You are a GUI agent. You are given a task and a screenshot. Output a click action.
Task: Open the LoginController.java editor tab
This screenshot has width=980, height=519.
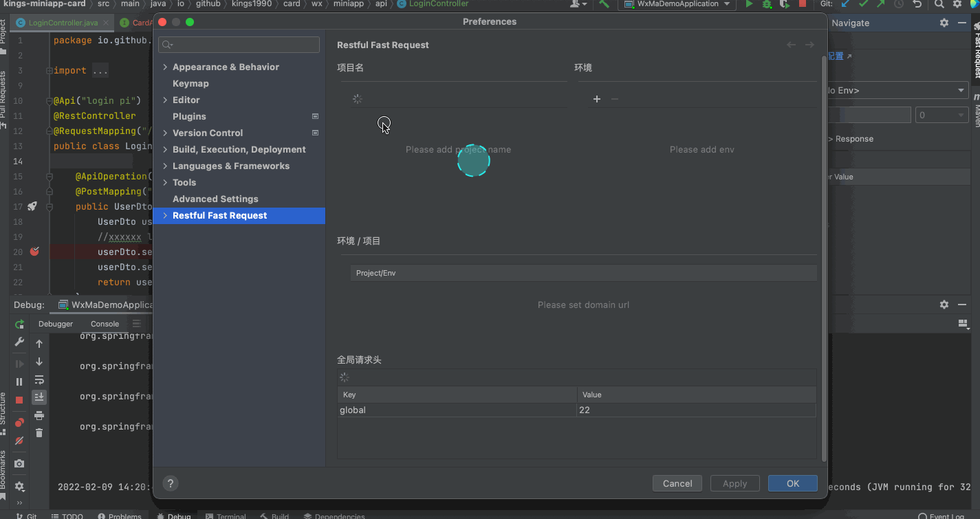[x=62, y=23]
